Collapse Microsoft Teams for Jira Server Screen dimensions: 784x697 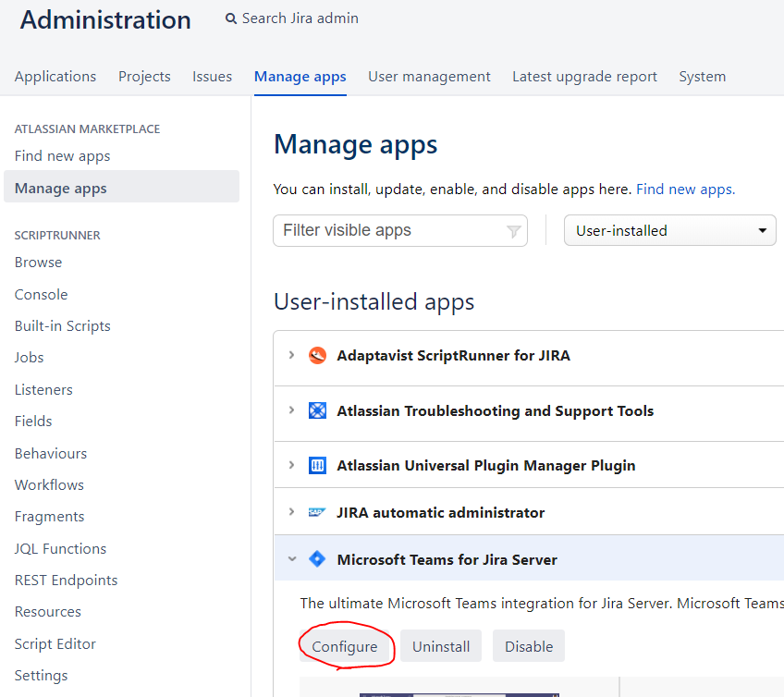[x=292, y=559]
